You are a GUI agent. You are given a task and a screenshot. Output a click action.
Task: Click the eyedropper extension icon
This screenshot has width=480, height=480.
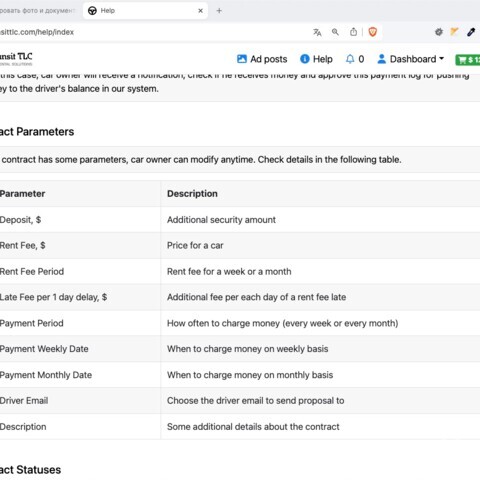(x=471, y=32)
